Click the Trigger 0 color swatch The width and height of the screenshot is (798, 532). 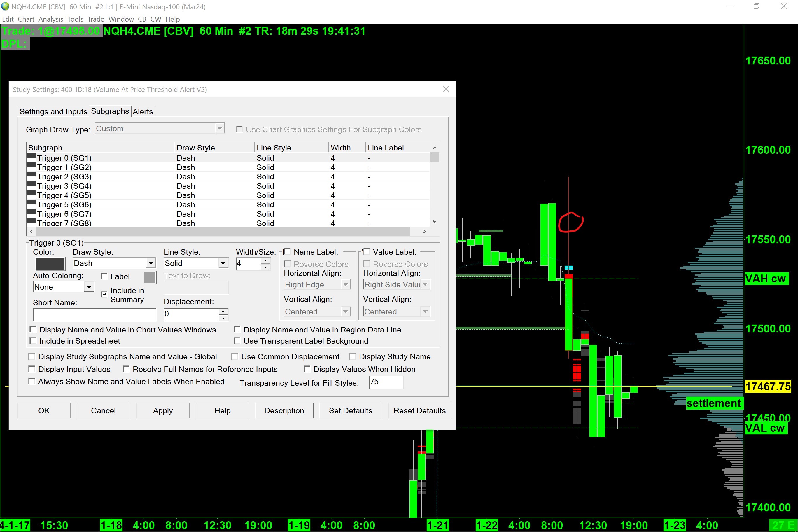click(x=50, y=264)
